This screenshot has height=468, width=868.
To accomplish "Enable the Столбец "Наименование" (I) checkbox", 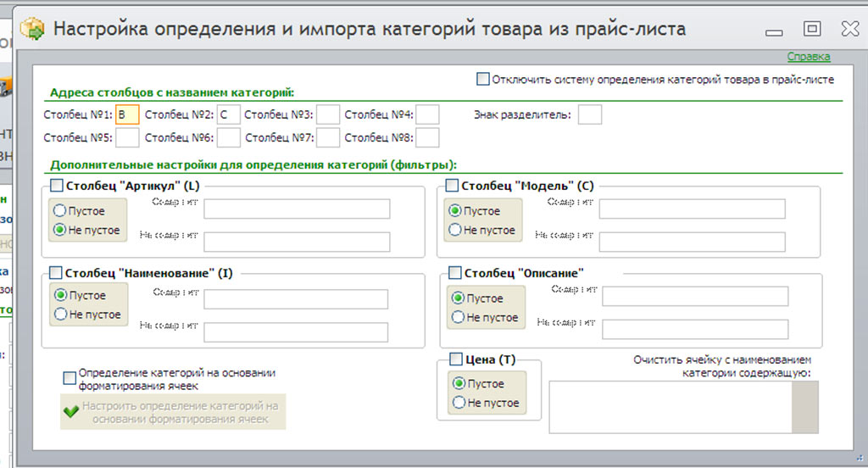I will tap(56, 272).
